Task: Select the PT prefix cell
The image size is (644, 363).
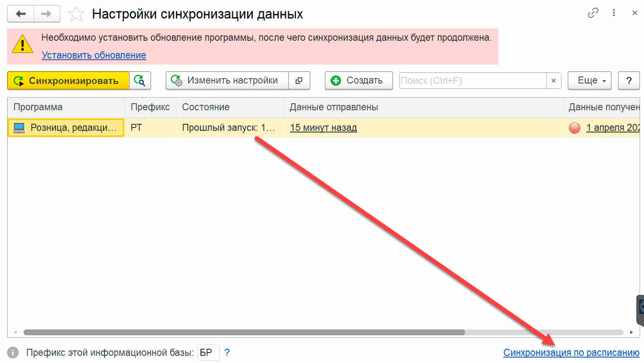Action: (x=150, y=128)
